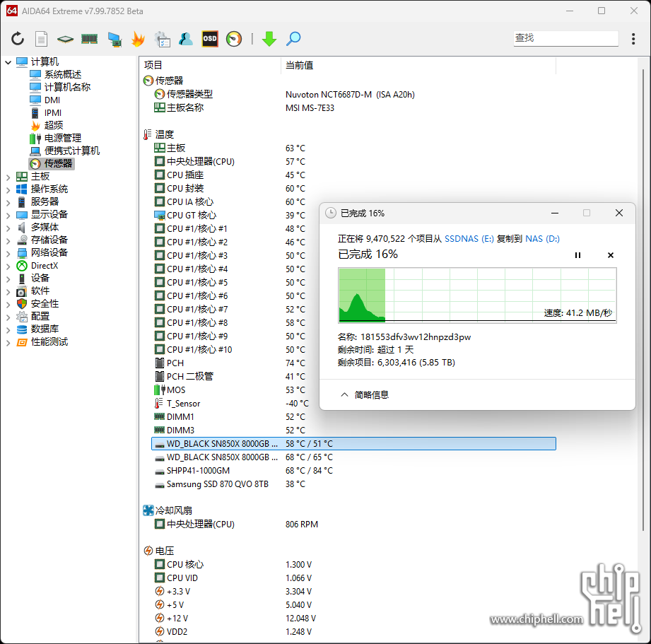Click the magnifier search icon
Screen dimensions: 651x644
coord(293,39)
